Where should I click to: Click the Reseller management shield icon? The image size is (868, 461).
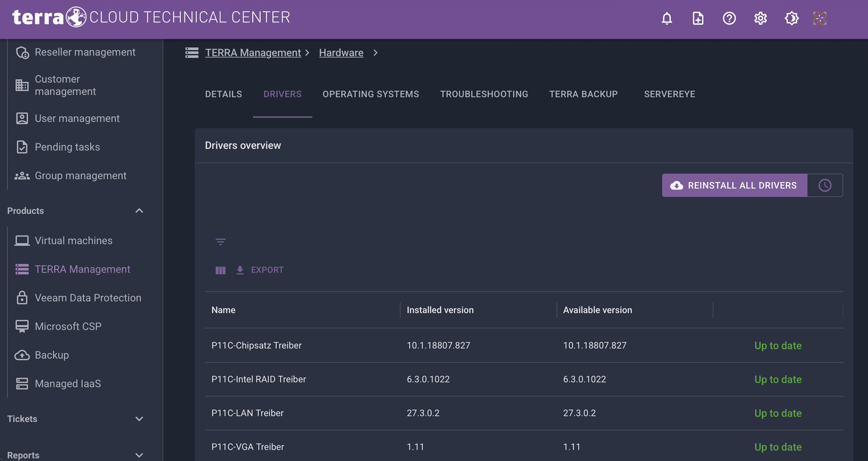click(x=22, y=52)
